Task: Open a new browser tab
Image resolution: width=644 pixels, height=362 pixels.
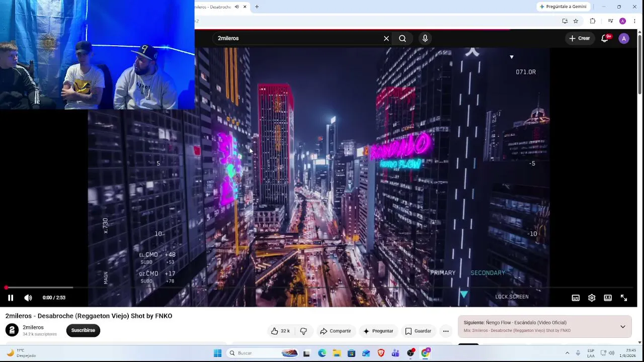Action: [x=257, y=7]
